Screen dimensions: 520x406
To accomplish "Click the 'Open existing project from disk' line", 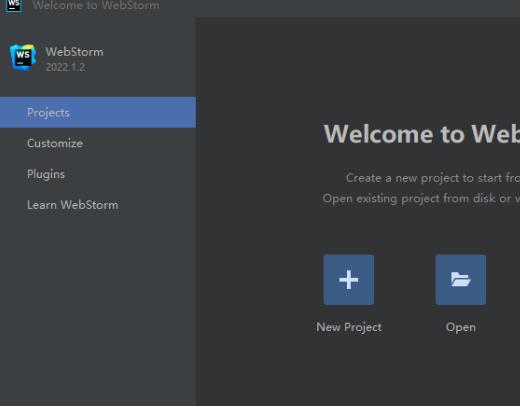I will [421, 199].
